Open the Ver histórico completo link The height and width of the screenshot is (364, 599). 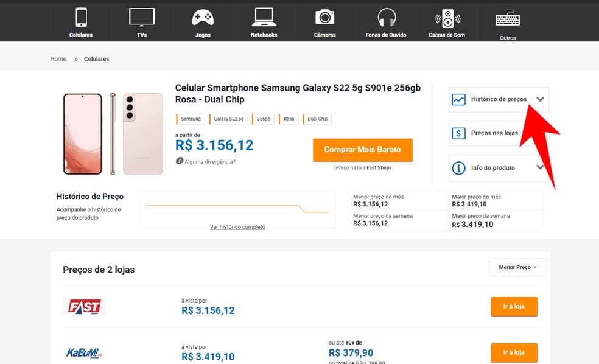pyautogui.click(x=237, y=227)
